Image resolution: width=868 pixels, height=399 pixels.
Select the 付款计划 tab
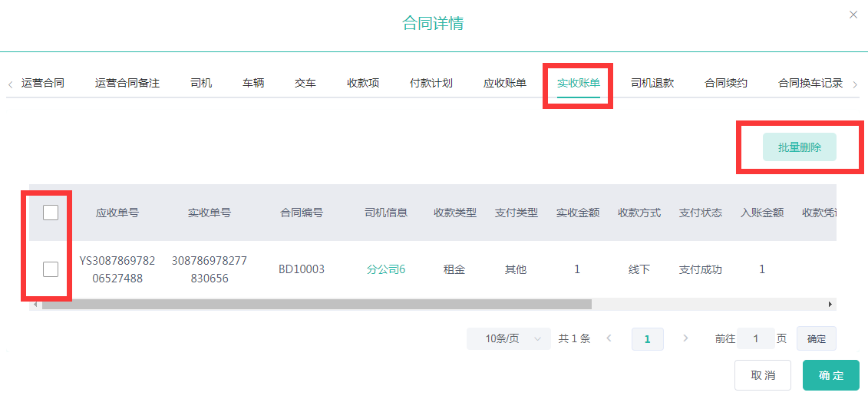431,83
